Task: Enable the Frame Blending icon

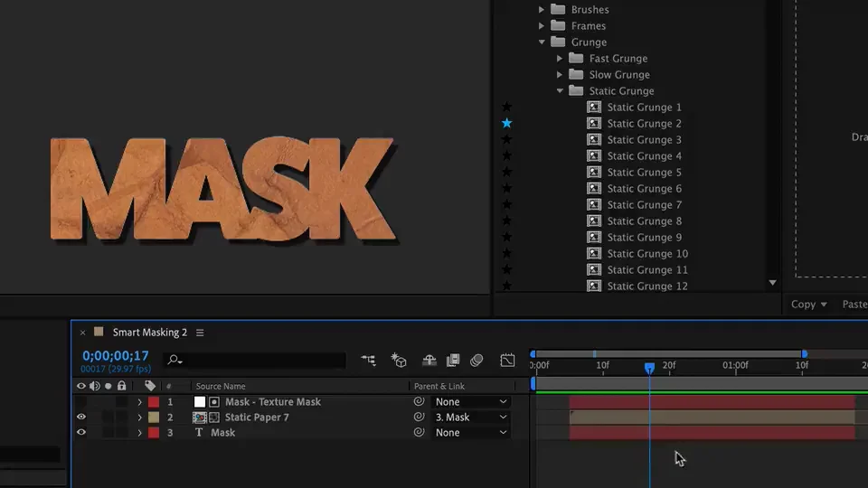Action: (453, 361)
